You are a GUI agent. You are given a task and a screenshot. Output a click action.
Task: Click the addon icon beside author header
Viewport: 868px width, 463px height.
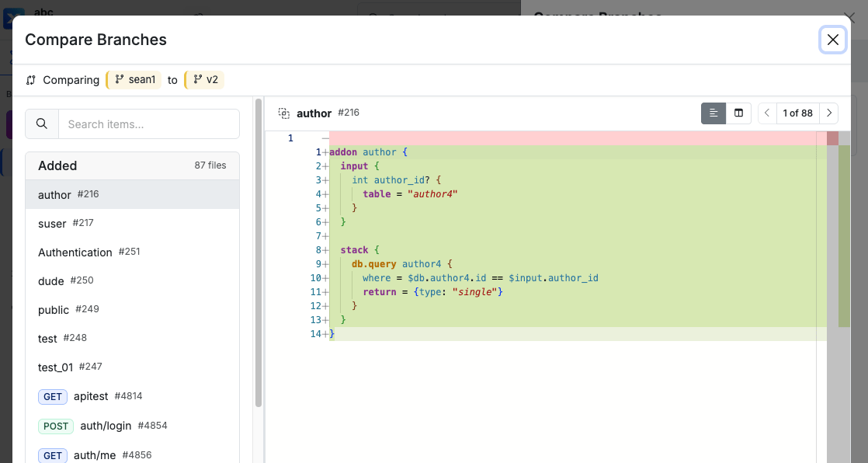284,113
